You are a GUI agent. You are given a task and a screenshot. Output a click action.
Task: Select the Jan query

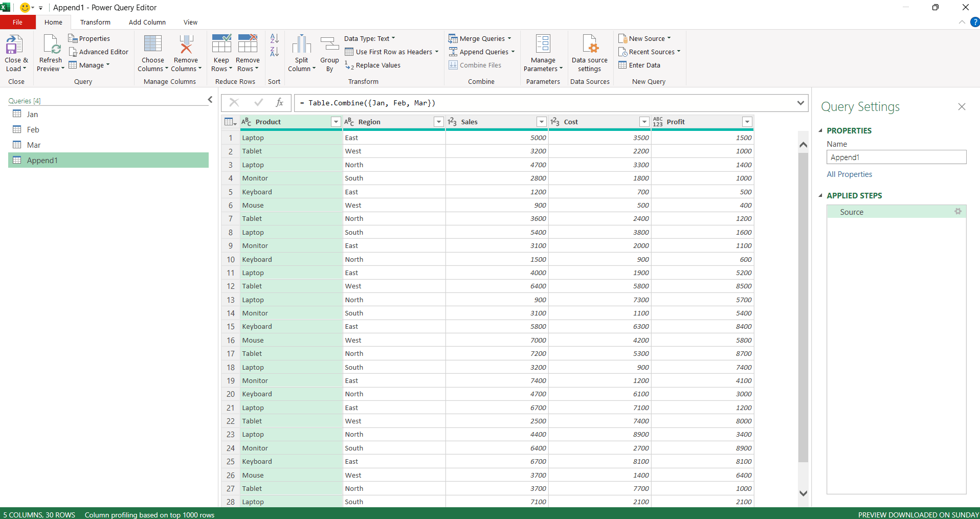108,114
